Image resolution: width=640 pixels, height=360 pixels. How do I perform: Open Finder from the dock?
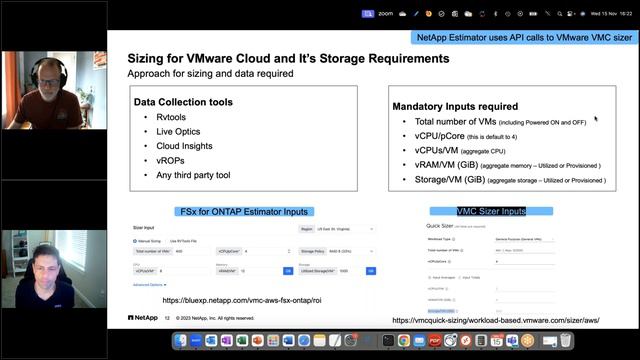point(180,341)
